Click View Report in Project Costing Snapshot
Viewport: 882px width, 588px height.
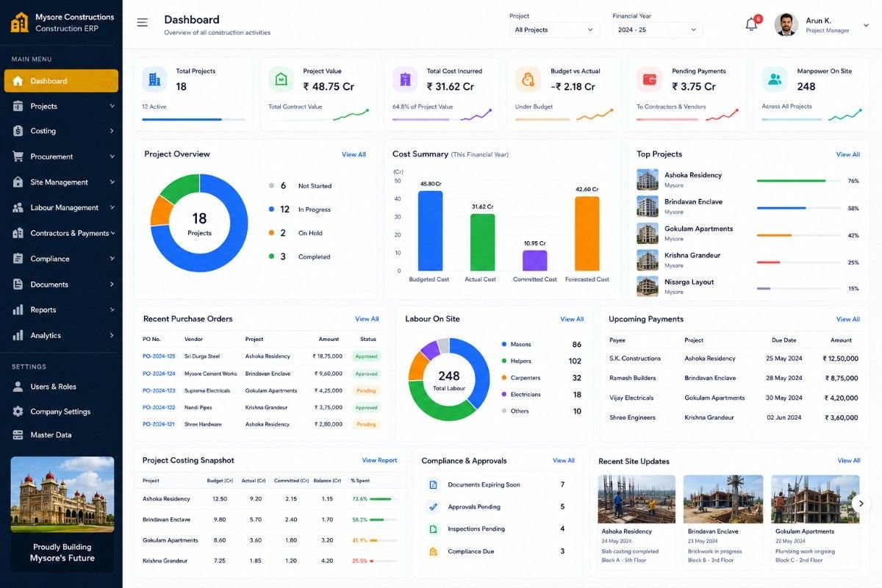379,461
